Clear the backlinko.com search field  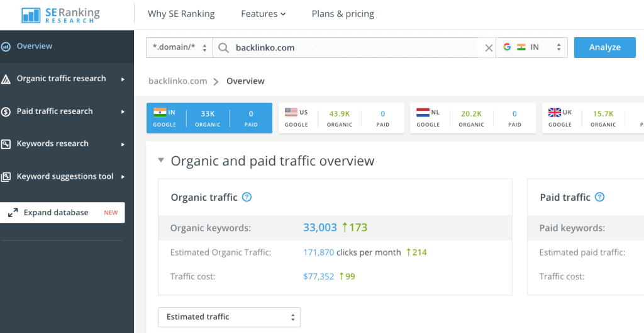(x=489, y=48)
